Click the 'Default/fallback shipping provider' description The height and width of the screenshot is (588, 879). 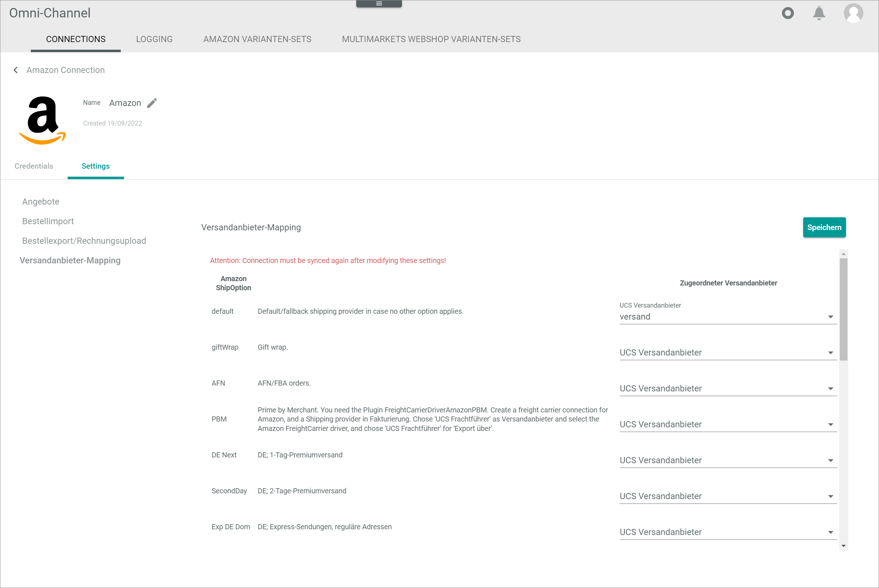tap(360, 311)
